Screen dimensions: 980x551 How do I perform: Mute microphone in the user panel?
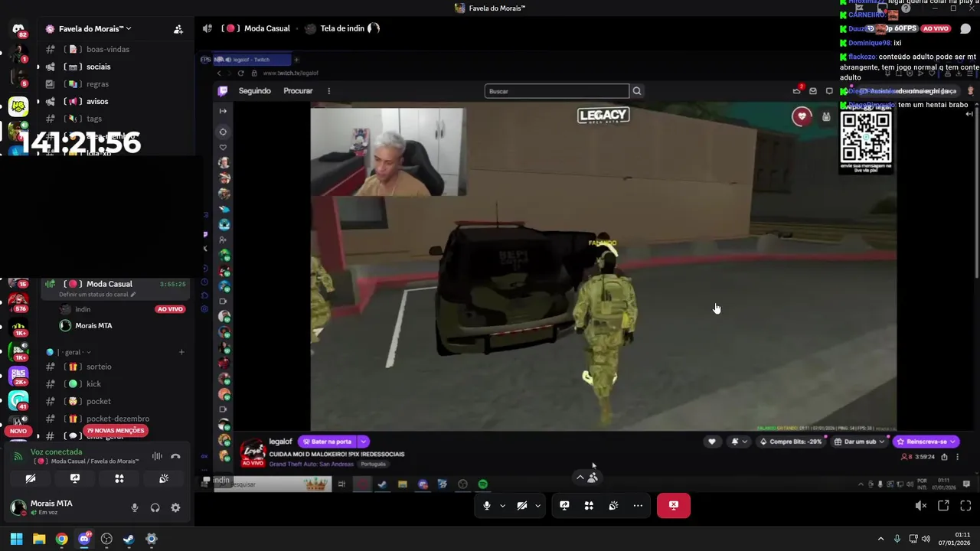[x=135, y=507]
